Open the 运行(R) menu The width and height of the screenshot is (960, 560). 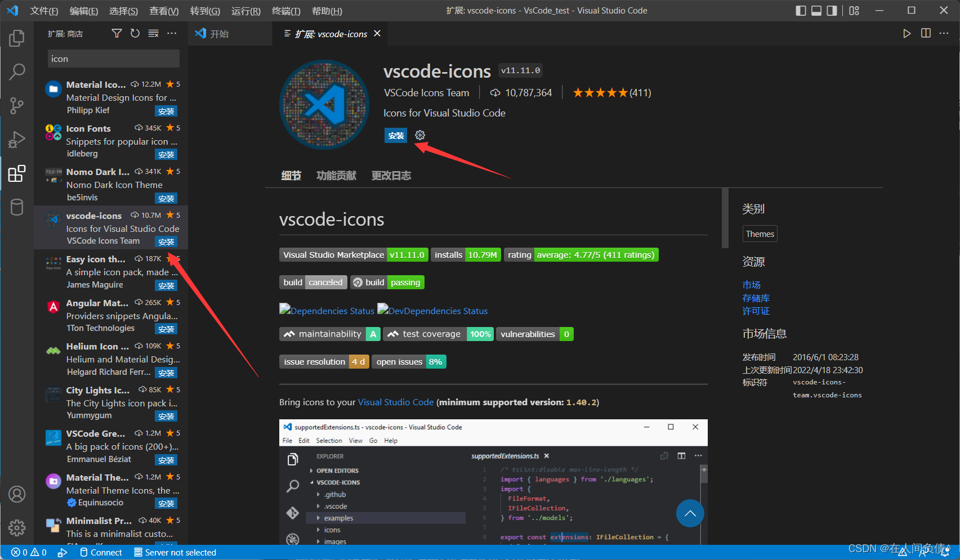pos(246,11)
